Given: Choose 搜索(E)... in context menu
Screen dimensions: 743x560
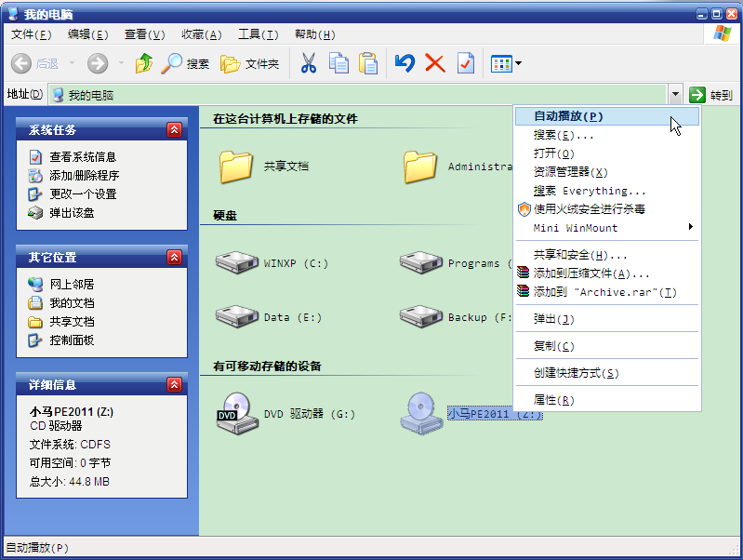Looking at the screenshot, I should point(607,135).
